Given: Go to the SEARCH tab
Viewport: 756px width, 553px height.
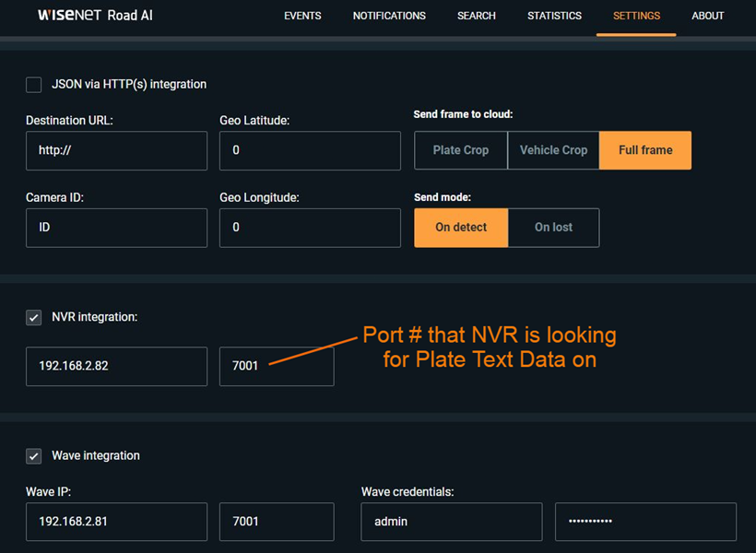Looking at the screenshot, I should 477,16.
